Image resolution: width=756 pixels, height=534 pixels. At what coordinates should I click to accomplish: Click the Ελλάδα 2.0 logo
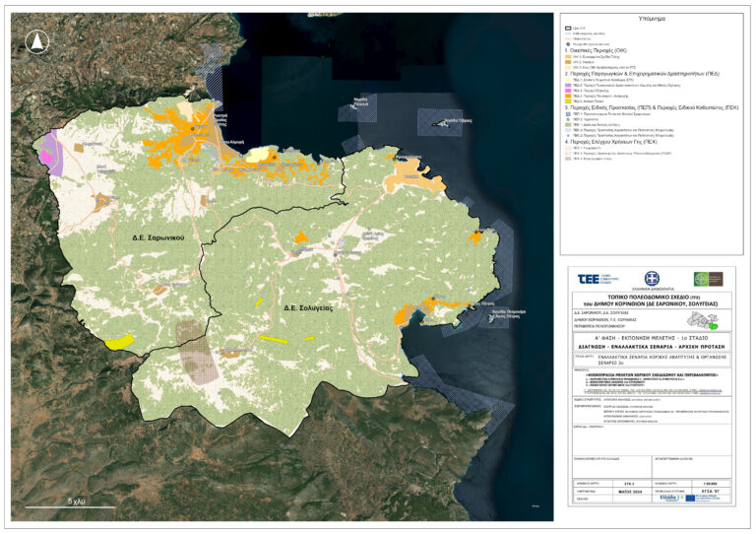point(670,498)
